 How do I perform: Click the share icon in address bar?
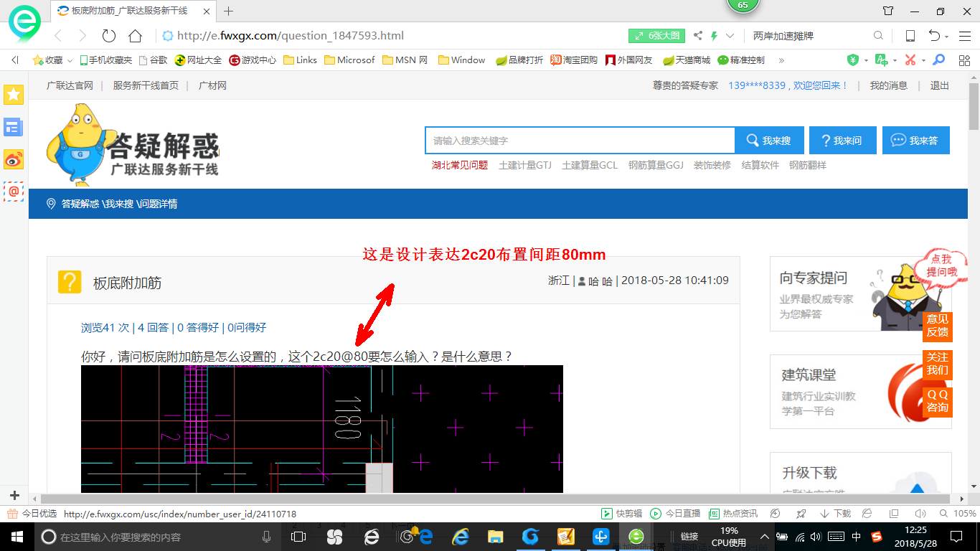click(x=698, y=36)
